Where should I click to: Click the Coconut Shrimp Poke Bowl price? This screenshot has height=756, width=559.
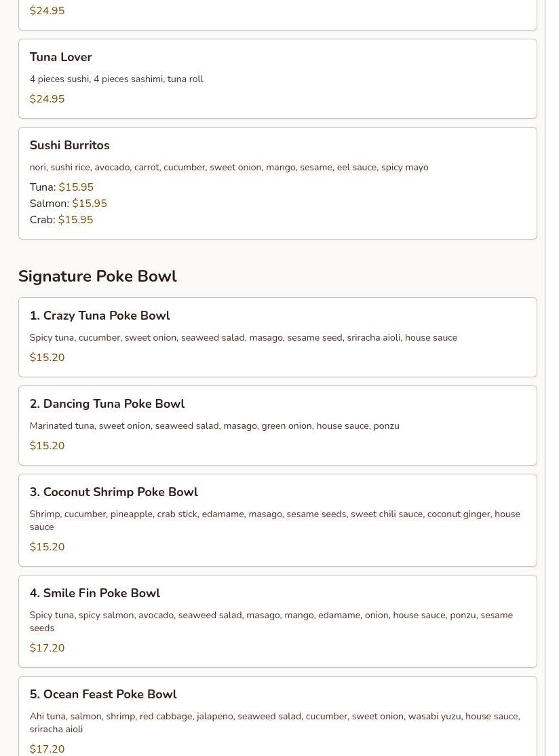47,547
